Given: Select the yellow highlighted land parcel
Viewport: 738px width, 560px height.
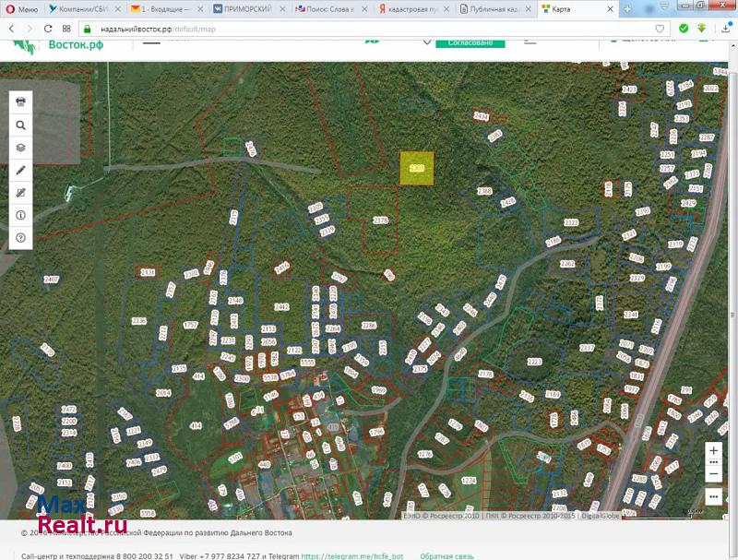Looking at the screenshot, I should pyautogui.click(x=417, y=169).
